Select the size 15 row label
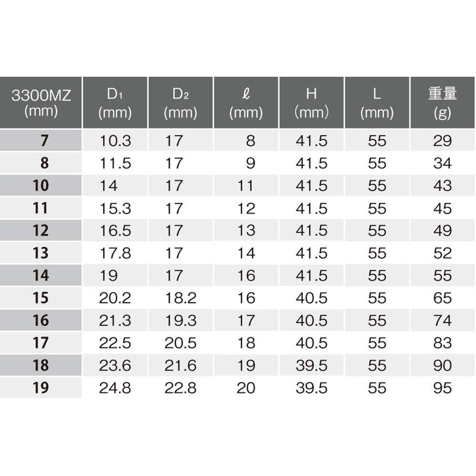476x476 pixels. 40,298
